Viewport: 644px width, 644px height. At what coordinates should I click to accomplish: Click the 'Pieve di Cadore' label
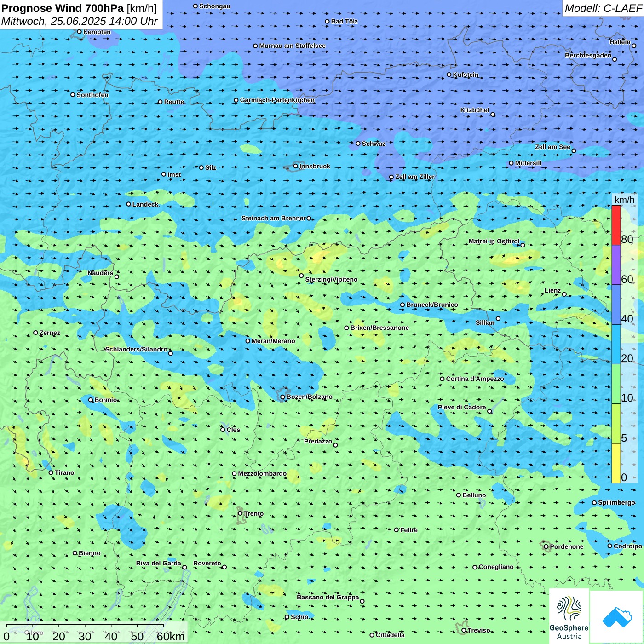coord(462,407)
